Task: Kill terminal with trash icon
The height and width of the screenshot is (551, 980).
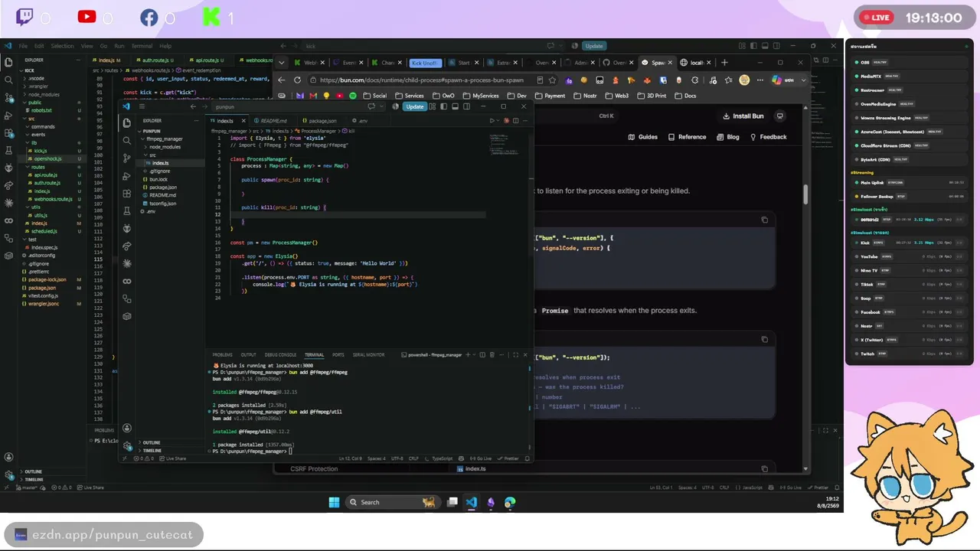Action: pyautogui.click(x=491, y=354)
